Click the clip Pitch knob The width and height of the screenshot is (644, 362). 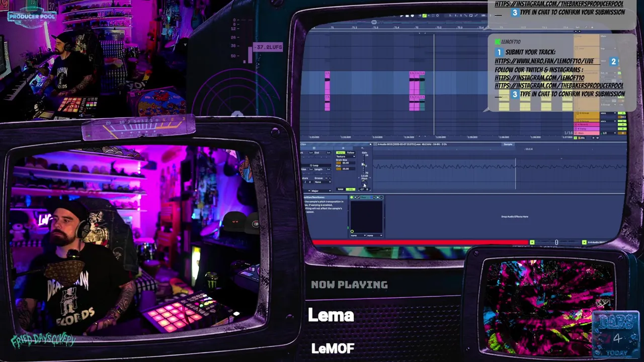pyautogui.click(x=364, y=183)
